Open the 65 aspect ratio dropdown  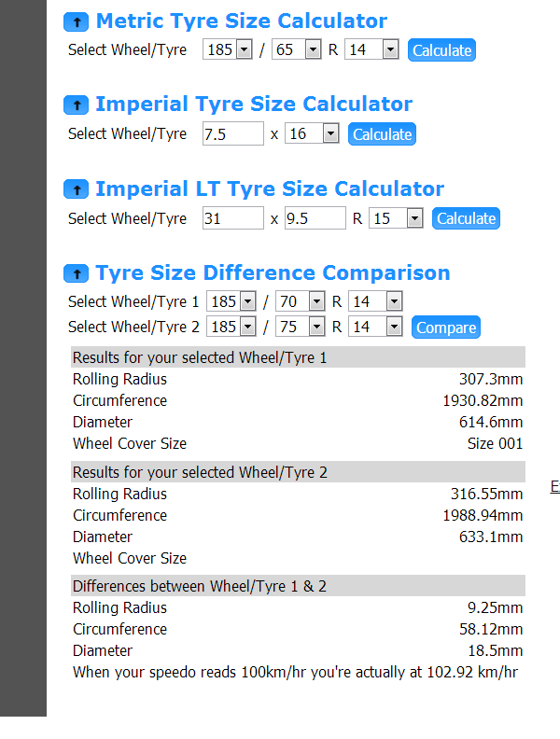pos(297,49)
